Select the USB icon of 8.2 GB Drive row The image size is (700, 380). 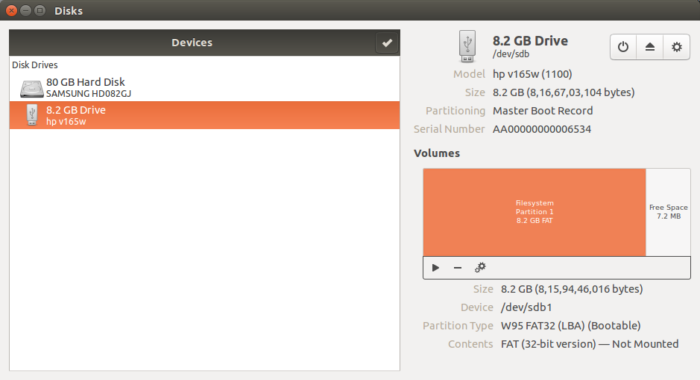pos(32,115)
